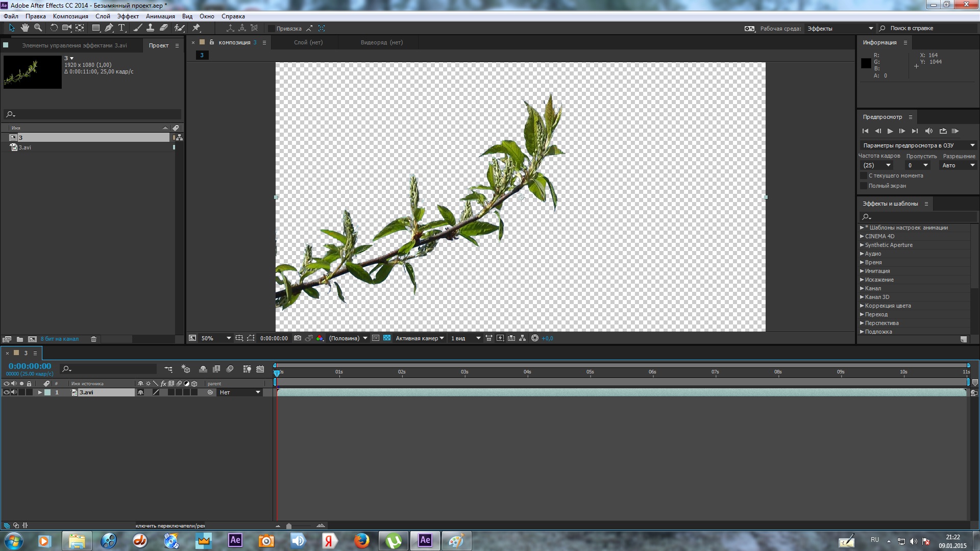The image size is (980, 551).
Task: Enable the Привязка snapping checkbox
Action: coord(272,29)
